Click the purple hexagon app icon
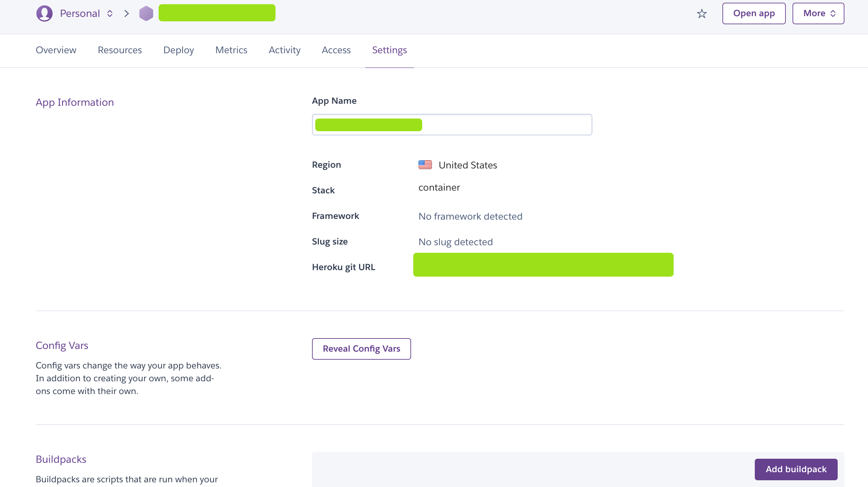The width and height of the screenshot is (868, 487). tap(146, 13)
